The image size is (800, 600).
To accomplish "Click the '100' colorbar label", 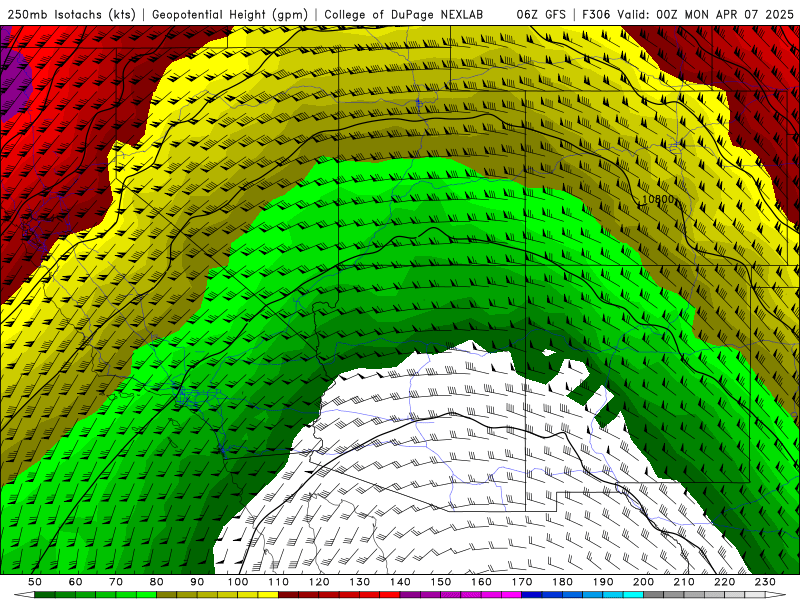I will (238, 582).
